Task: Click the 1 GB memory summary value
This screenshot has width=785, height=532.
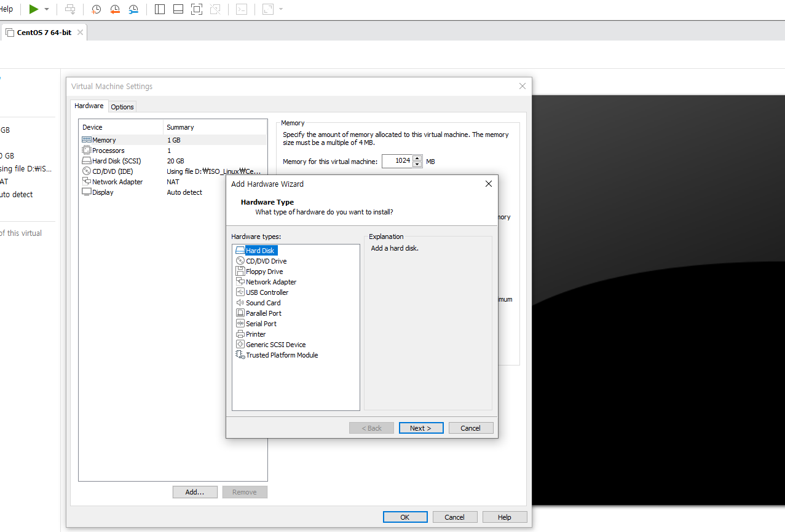Action: [174, 140]
